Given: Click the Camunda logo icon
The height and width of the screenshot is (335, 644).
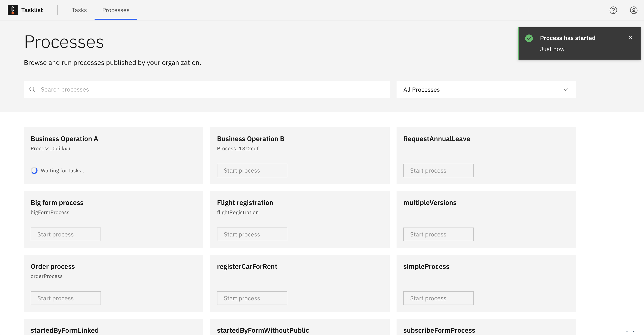Looking at the screenshot, I should click(13, 10).
